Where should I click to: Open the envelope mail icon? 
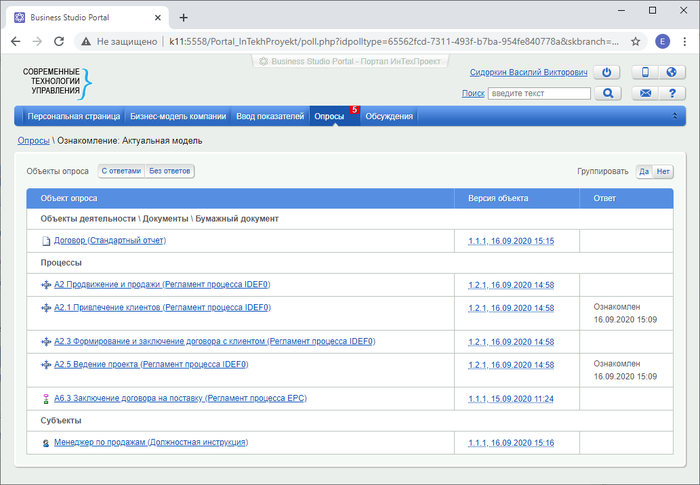tap(646, 93)
